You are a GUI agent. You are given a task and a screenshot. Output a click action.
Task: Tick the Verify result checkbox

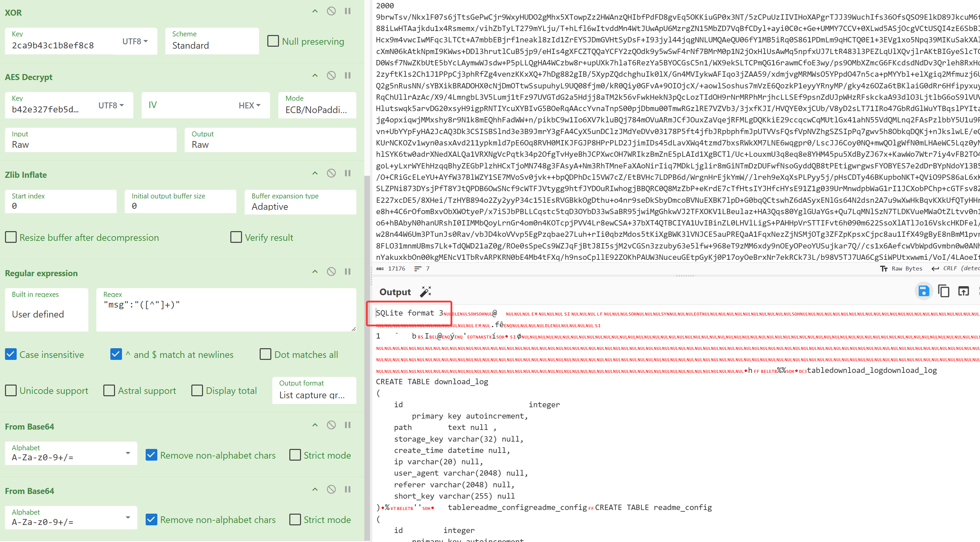[x=236, y=237]
